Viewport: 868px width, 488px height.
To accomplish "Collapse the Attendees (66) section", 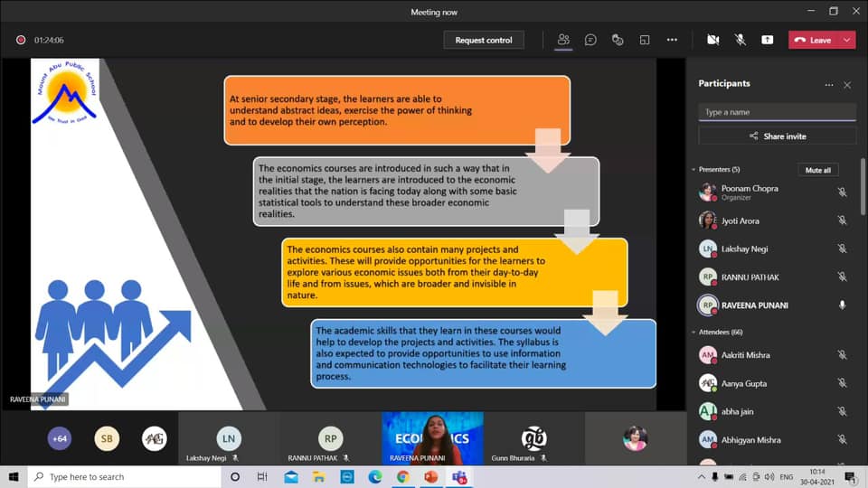I will (693, 333).
